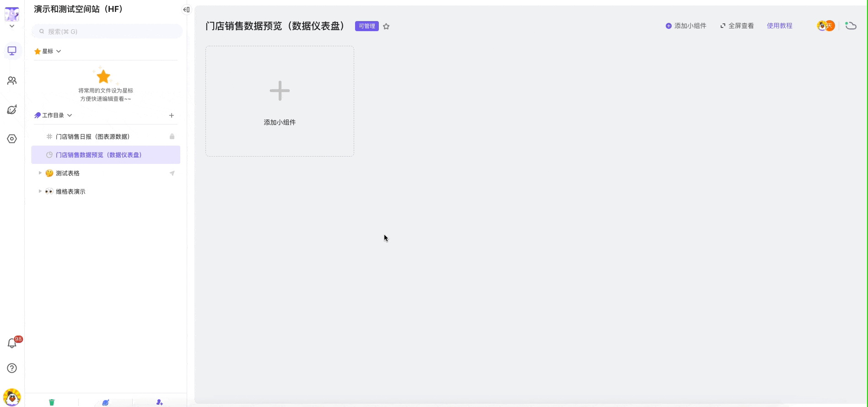Click the space name 演示和测试空间站（HF）
Screen dimensions: 868x407
[x=78, y=9]
